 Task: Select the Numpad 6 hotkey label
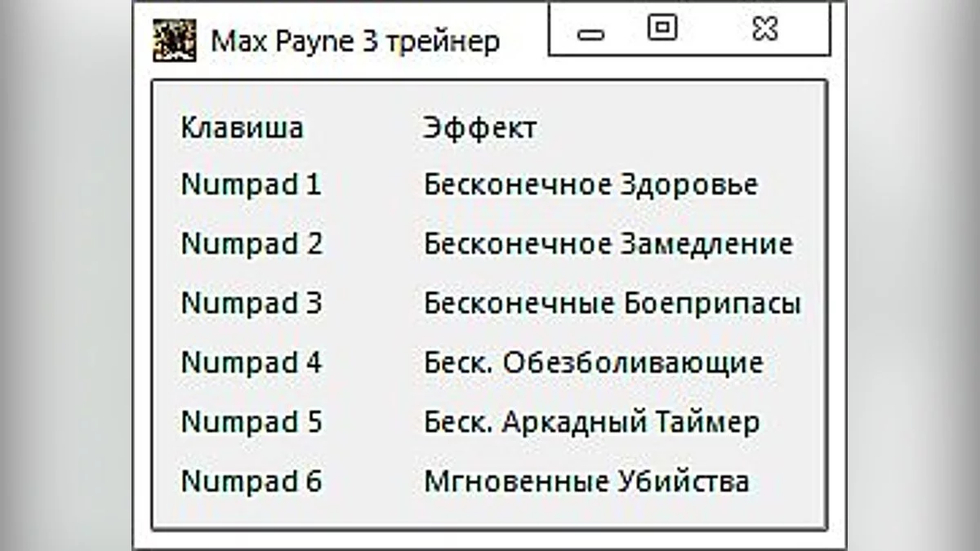pos(251,482)
